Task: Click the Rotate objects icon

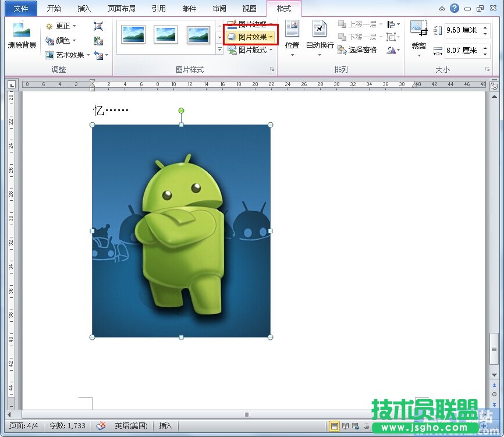Action: point(391,50)
